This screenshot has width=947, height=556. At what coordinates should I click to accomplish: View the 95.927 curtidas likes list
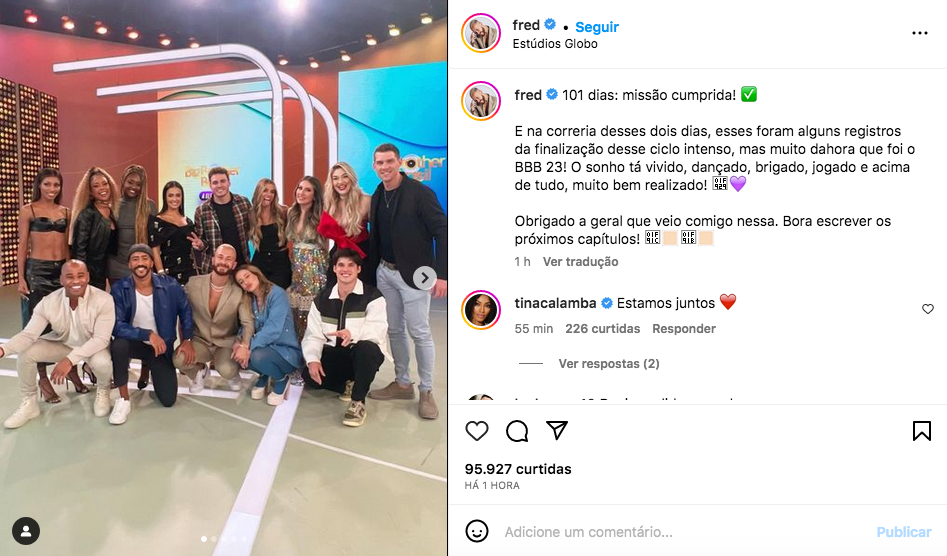coord(518,469)
